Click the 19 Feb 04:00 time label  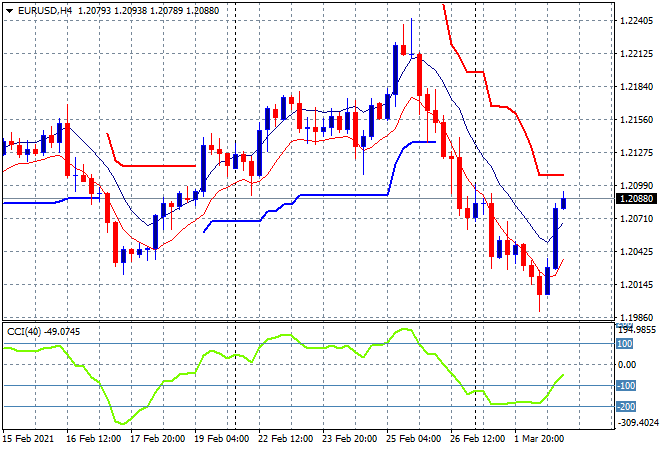pos(221,439)
